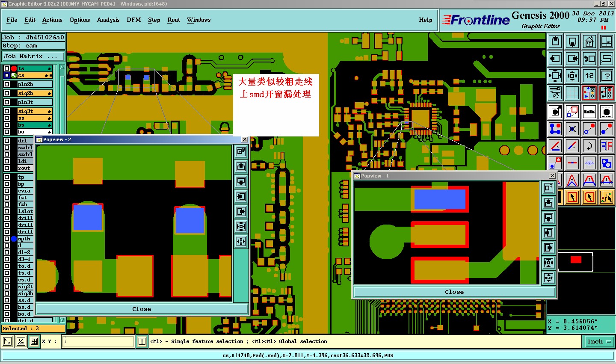Click the pan right arrow icon
The width and height of the screenshot is (616, 364).
(572, 59)
